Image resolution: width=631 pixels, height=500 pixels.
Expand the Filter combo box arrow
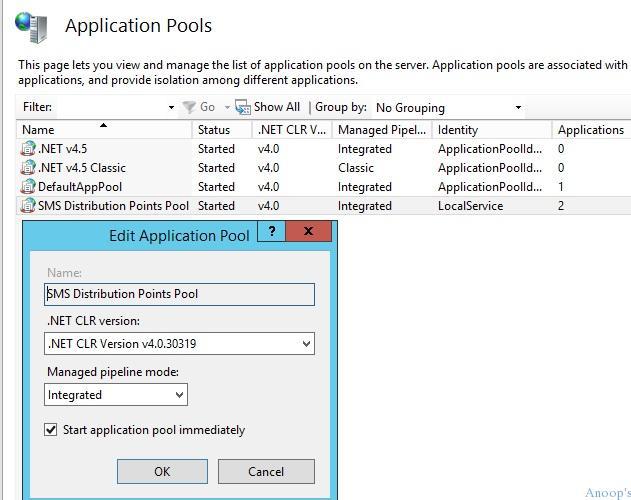click(171, 107)
